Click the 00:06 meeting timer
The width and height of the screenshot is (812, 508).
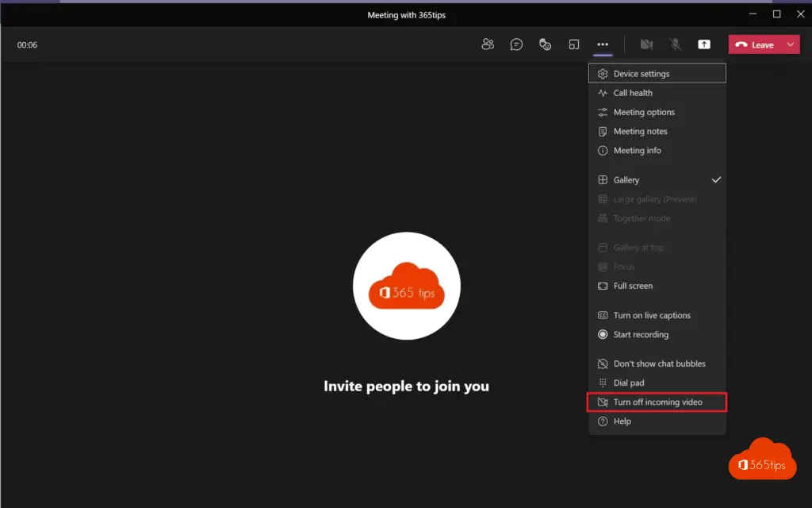coord(27,45)
